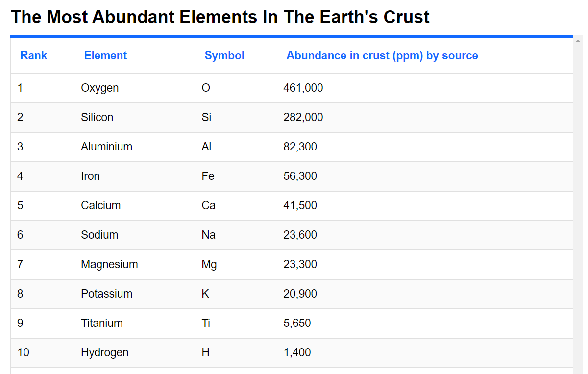Click the Hydrogen row name
This screenshot has width=588, height=374.
(x=105, y=353)
